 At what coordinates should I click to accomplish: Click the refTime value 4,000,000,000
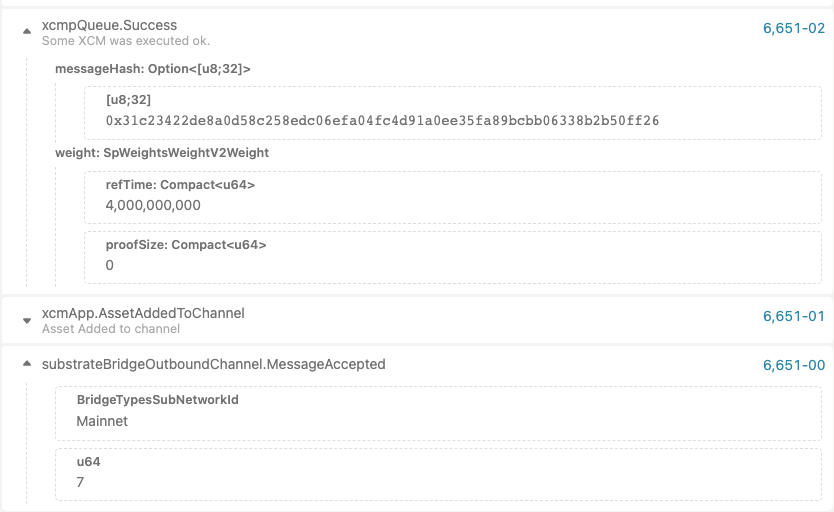click(x=153, y=205)
